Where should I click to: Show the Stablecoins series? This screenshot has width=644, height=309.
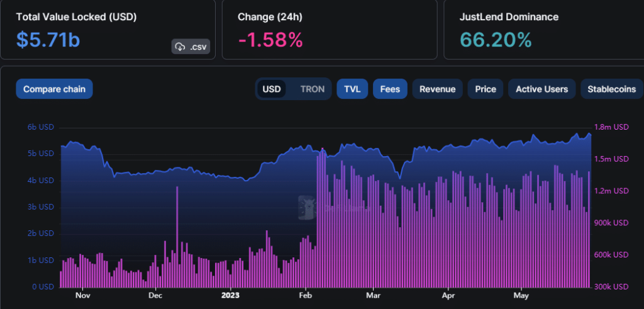tap(611, 89)
